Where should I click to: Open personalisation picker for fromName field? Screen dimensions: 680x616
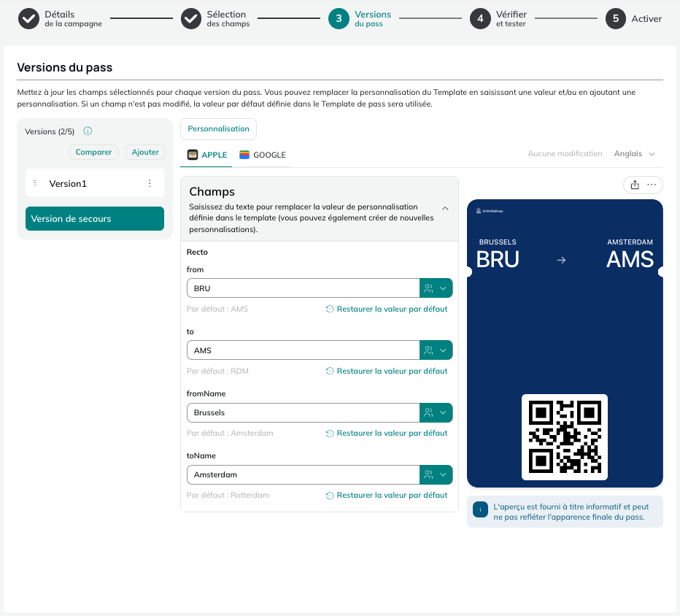coord(428,412)
